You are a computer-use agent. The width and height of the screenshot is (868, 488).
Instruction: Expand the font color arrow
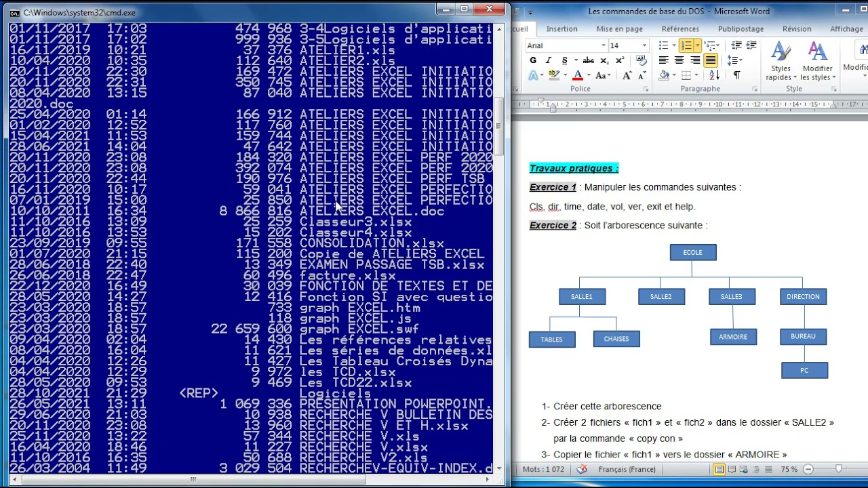pos(587,75)
